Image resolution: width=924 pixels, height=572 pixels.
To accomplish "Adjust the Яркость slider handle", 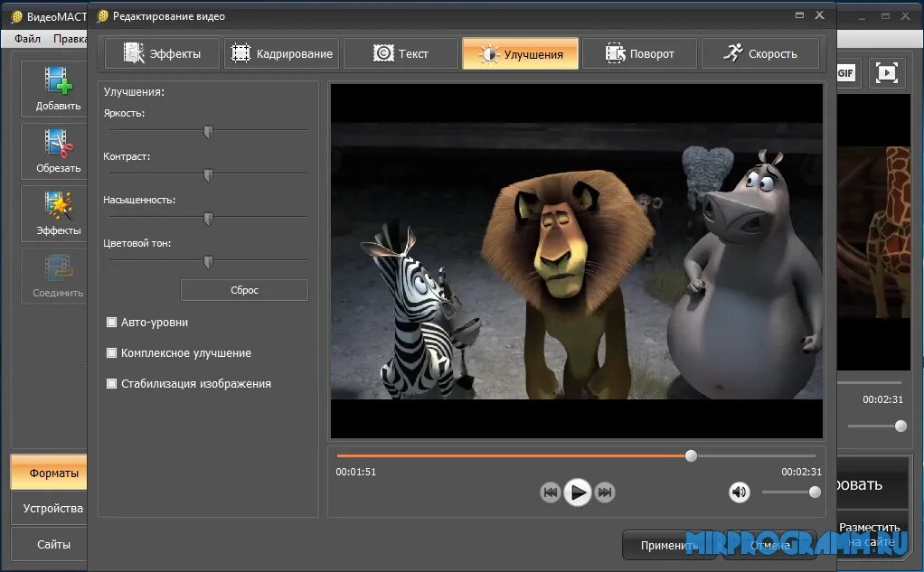I will (x=208, y=131).
